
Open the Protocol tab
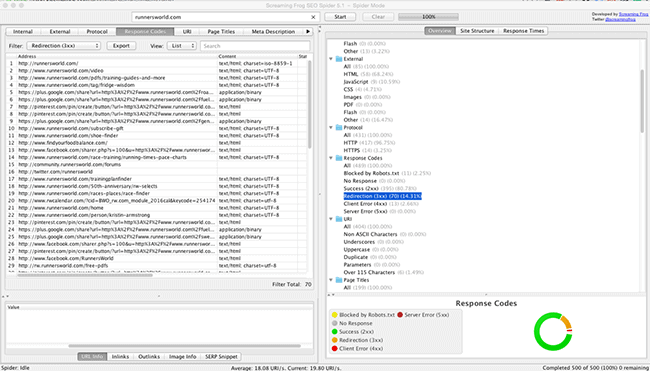(x=97, y=32)
